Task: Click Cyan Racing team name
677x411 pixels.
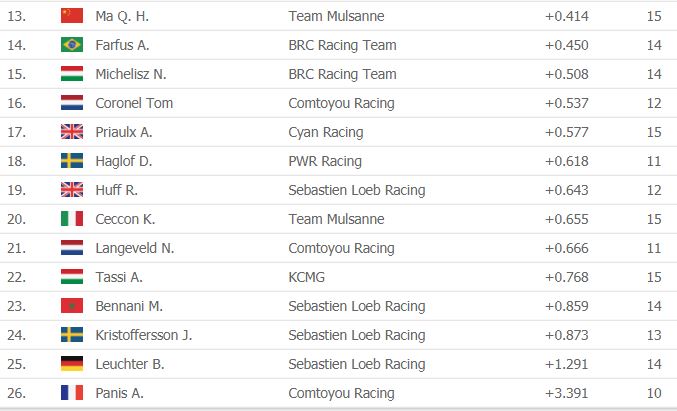Action: point(325,132)
